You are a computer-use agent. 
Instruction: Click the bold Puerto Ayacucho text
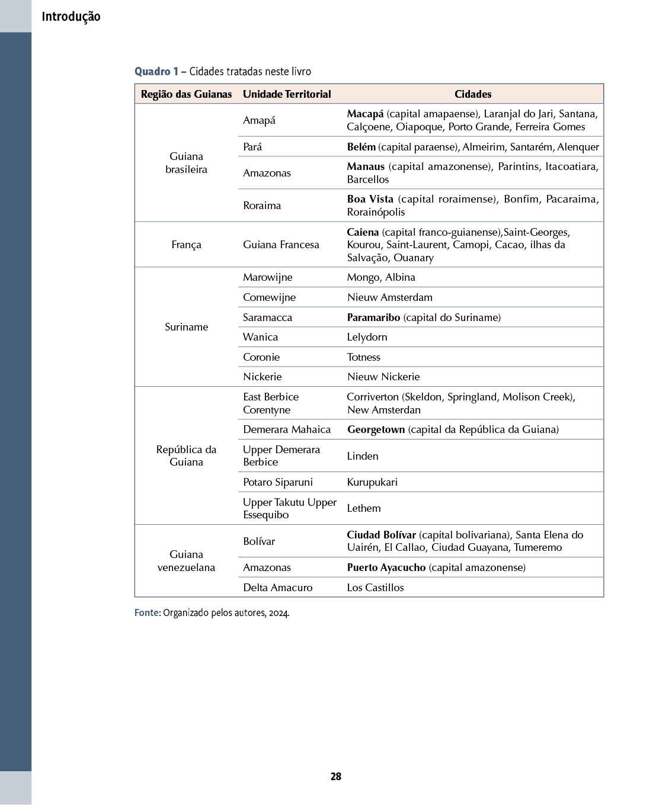386,567
